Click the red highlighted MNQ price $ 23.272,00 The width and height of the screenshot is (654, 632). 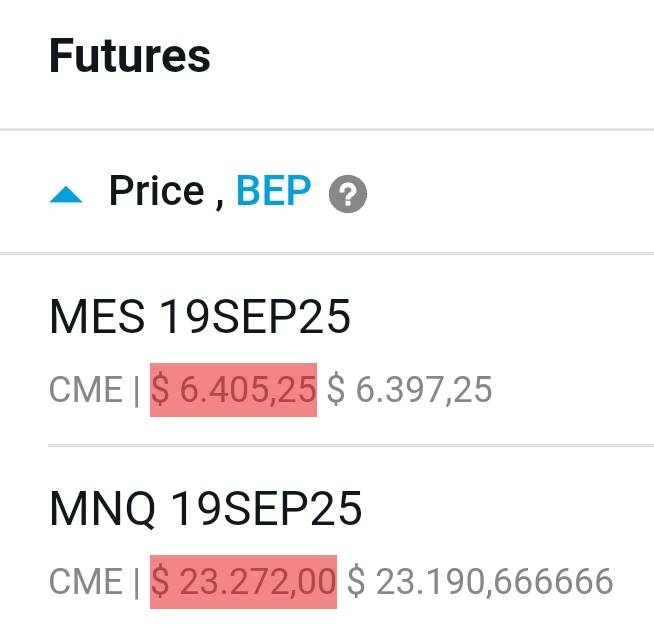[x=243, y=581]
